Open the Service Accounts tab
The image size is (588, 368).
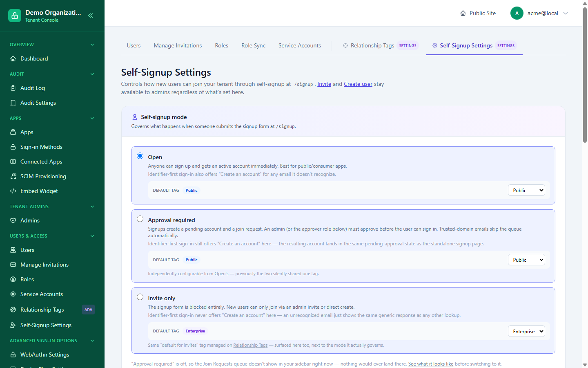[x=300, y=45]
